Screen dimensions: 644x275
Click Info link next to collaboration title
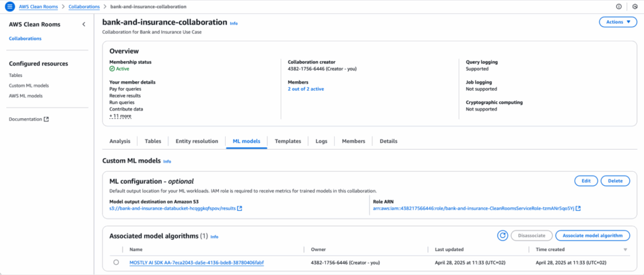pos(234,23)
